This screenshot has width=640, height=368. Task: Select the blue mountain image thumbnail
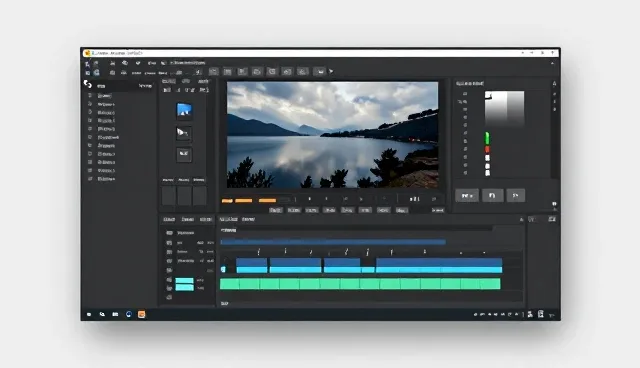(x=184, y=110)
